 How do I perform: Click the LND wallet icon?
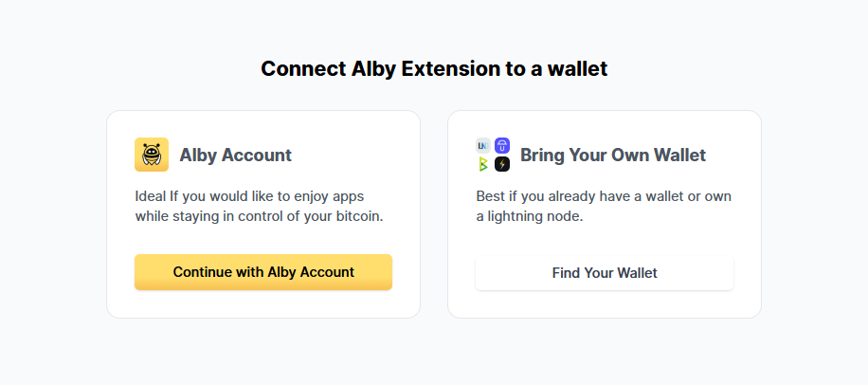coord(483,146)
